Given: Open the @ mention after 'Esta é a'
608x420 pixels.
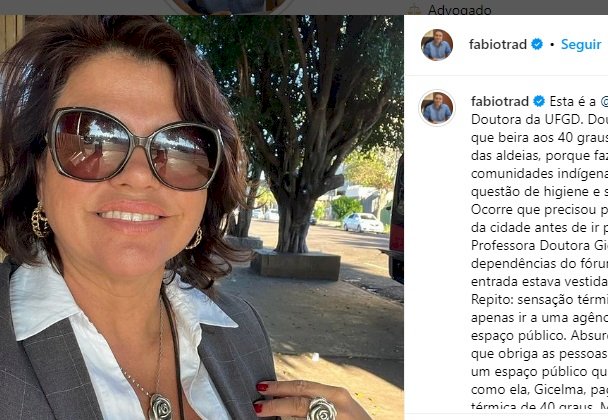Looking at the screenshot, I should pos(604,102).
